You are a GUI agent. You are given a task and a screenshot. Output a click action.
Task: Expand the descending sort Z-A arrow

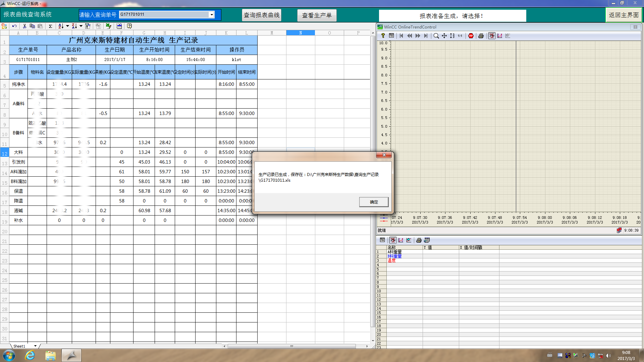tap(81, 26)
